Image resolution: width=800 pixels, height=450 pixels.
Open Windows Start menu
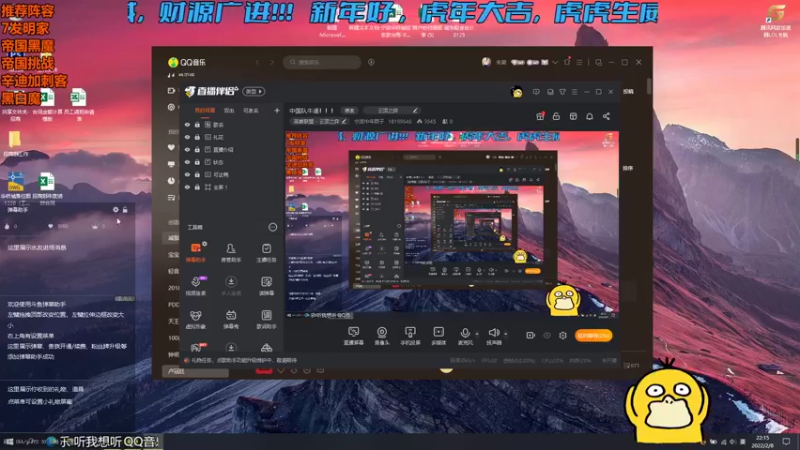(8, 441)
